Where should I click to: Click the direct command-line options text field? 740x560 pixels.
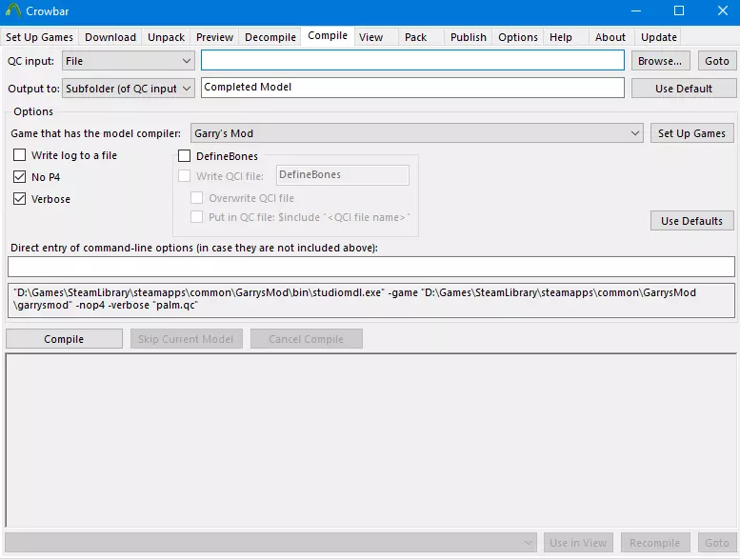[x=370, y=267]
